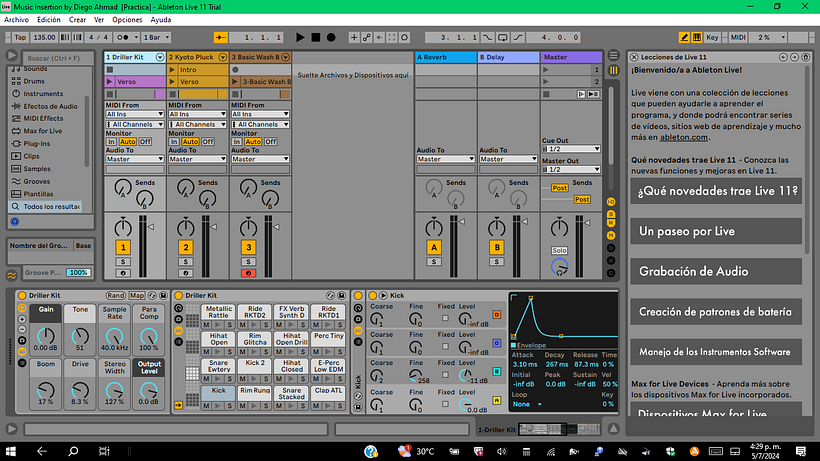820x461 pixels.
Task: Click the Tap tempo button
Action: 20,37
